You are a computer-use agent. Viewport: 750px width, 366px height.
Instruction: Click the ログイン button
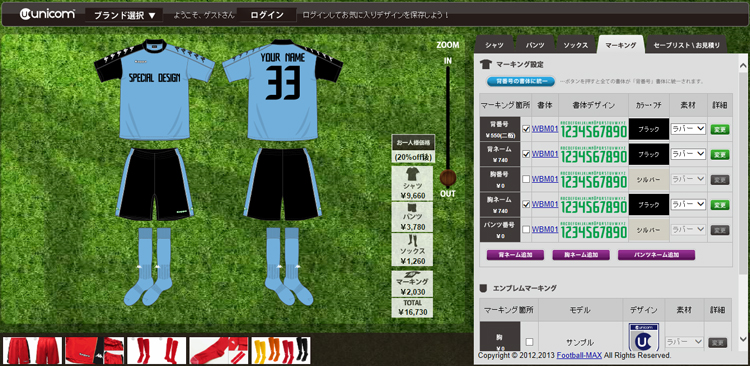coord(267,15)
